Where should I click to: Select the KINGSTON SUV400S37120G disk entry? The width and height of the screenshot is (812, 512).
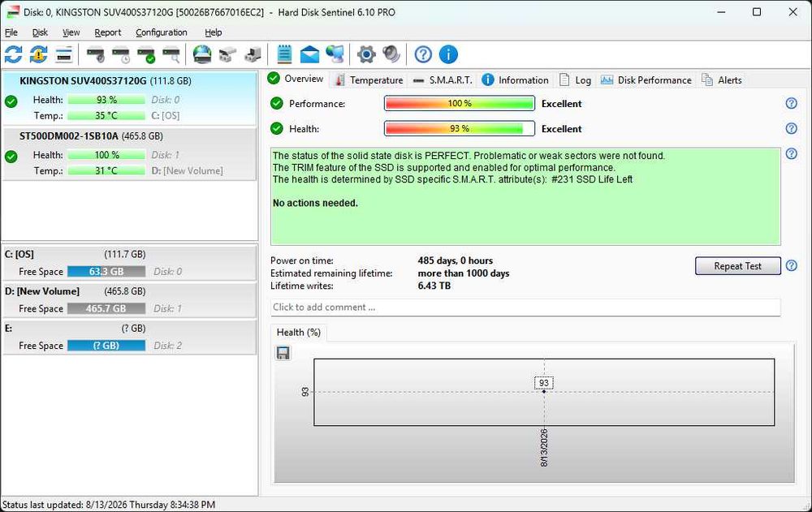click(129, 98)
